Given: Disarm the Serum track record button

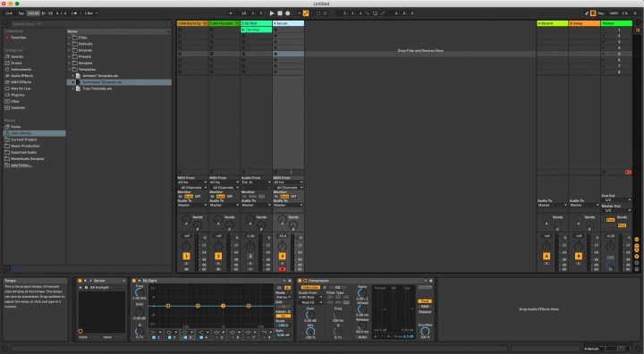Looking at the screenshot, I should 282,269.
